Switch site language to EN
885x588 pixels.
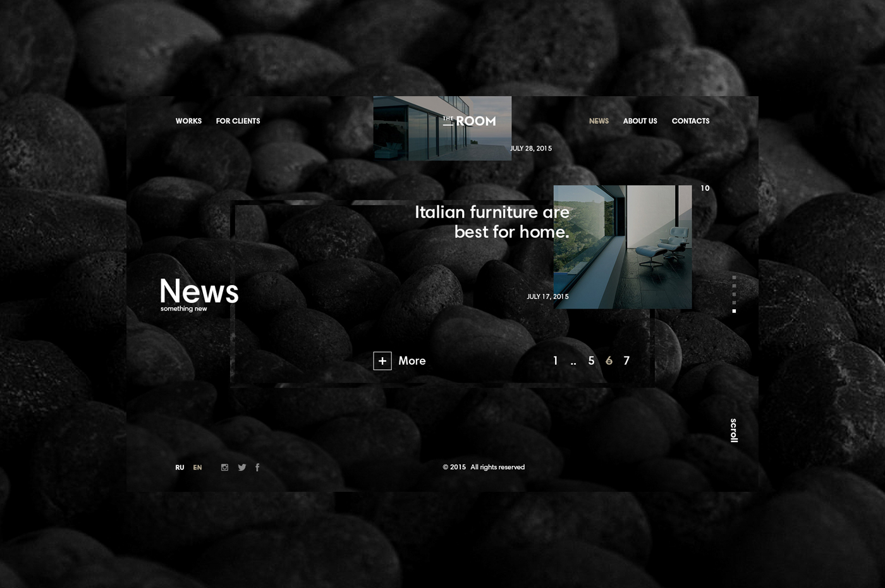coord(197,468)
